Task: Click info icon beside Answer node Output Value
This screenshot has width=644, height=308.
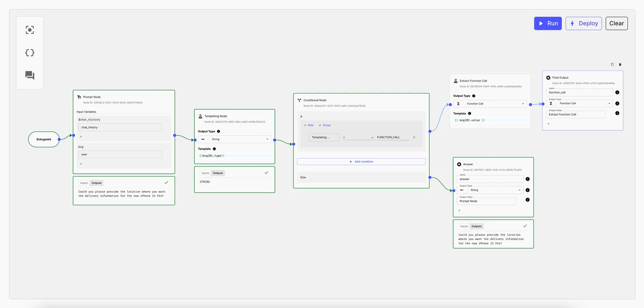Action: [528, 200]
